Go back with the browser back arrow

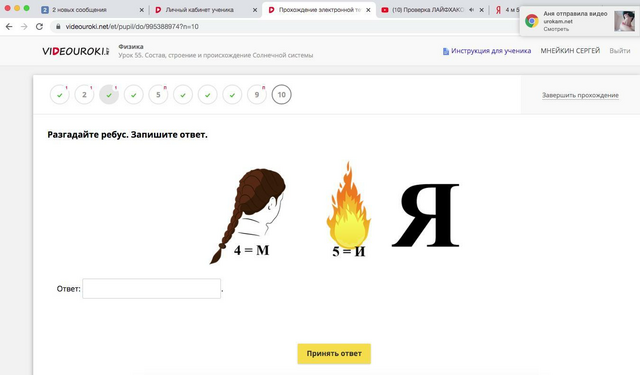(9, 27)
